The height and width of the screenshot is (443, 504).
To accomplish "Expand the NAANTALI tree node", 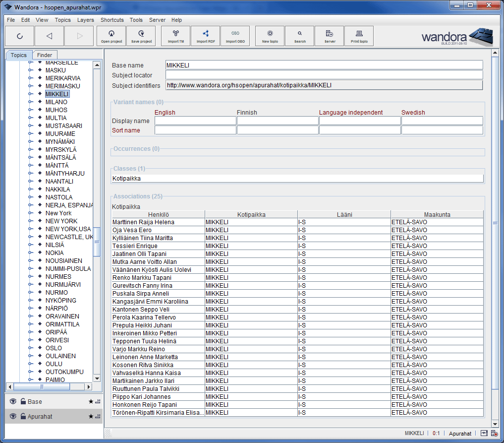I will coord(30,181).
